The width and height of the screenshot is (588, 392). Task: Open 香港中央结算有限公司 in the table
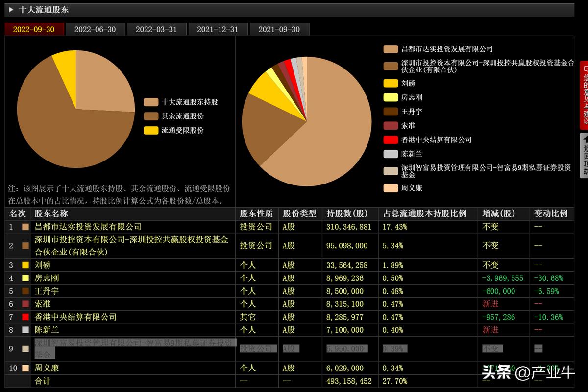(75, 317)
